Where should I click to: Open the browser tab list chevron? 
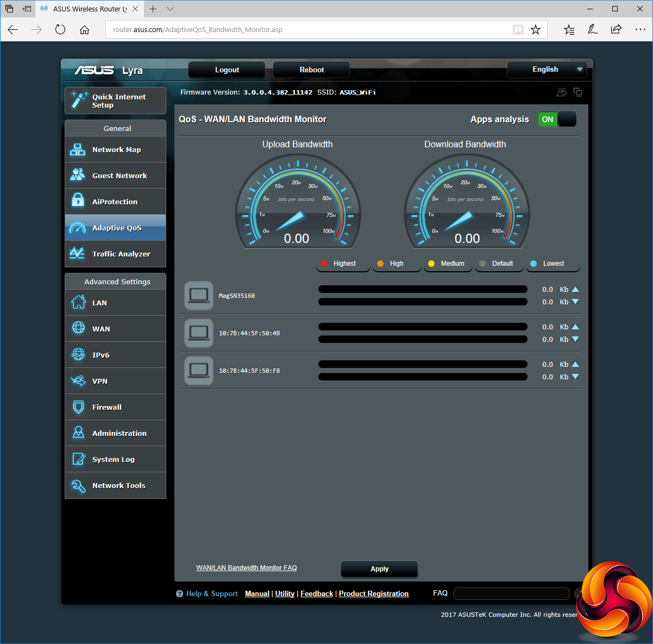click(170, 9)
